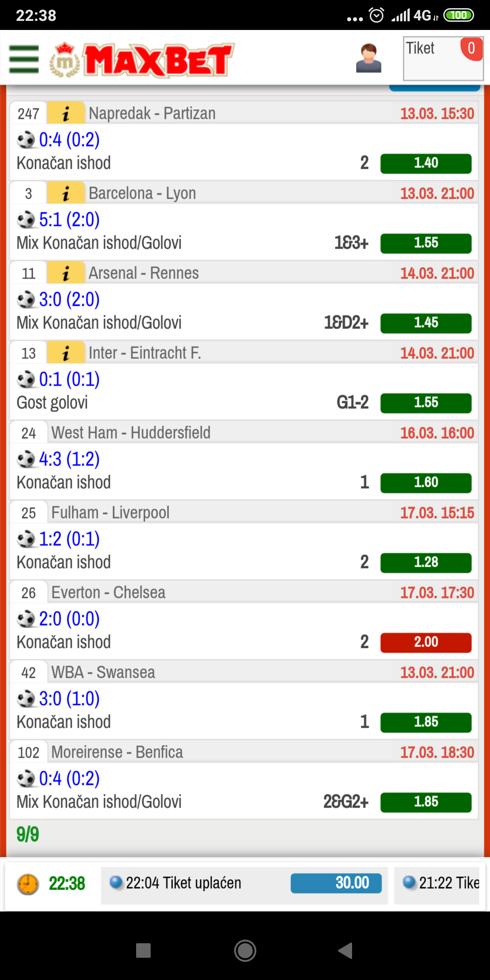Screen dimensions: 490x980
Task: Tap the 1.40 odds for Napredak - Partizan
Action: [426, 163]
